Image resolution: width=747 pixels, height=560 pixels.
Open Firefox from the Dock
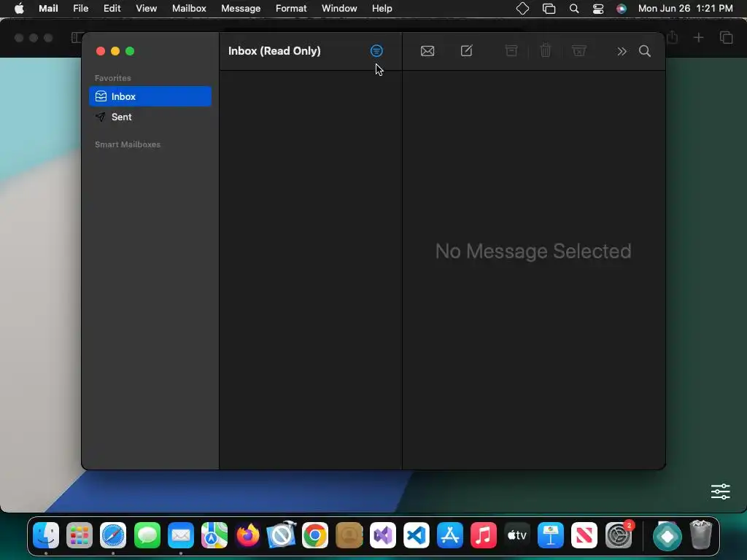tap(248, 535)
